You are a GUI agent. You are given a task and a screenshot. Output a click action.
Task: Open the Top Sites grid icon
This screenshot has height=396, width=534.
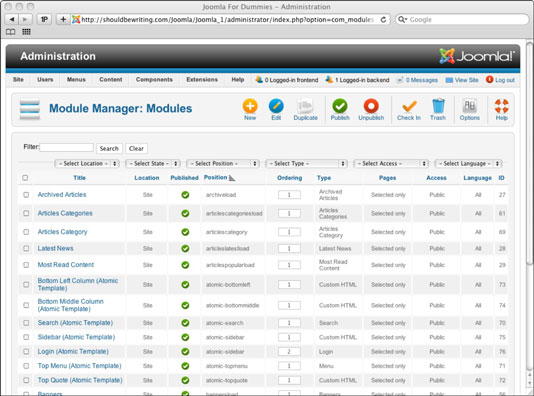pyautogui.click(x=26, y=32)
